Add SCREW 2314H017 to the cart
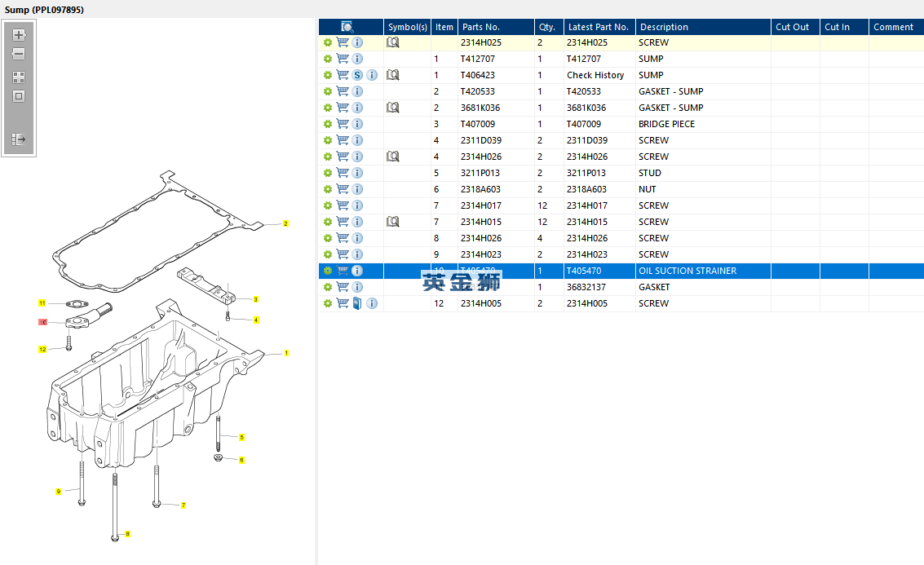This screenshot has height=565, width=924. 343,205
